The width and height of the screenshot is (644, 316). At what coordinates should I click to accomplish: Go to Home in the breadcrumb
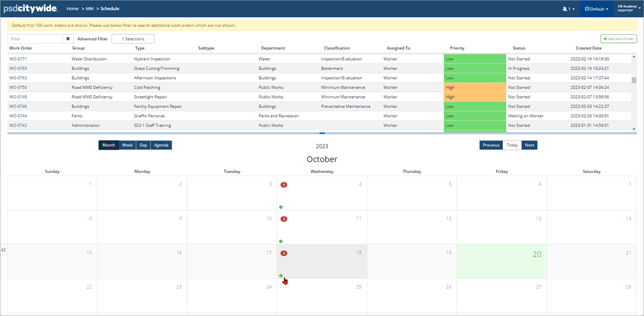(x=72, y=9)
